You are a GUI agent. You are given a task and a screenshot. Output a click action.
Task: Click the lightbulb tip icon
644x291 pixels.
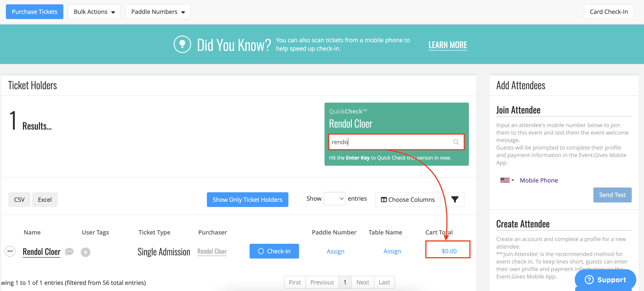coord(182,44)
